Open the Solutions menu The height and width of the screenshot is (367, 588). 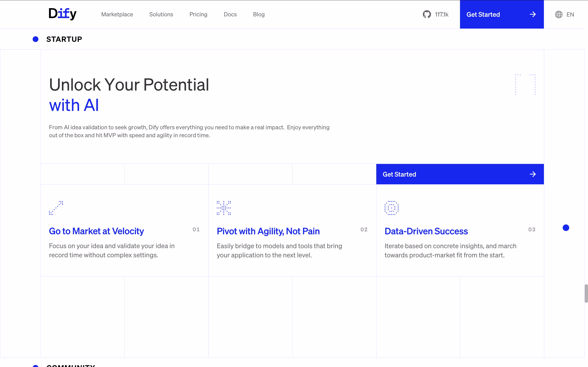[x=161, y=14]
